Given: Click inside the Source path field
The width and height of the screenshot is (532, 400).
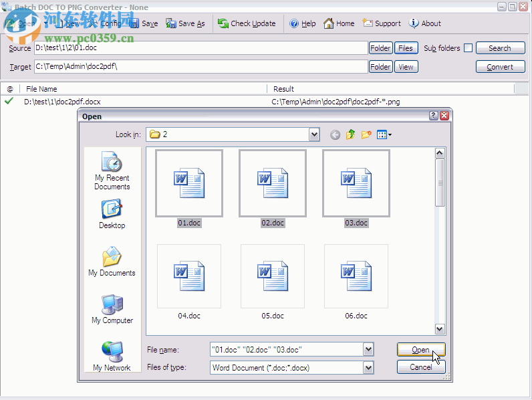Looking at the screenshot, I should 201,48.
